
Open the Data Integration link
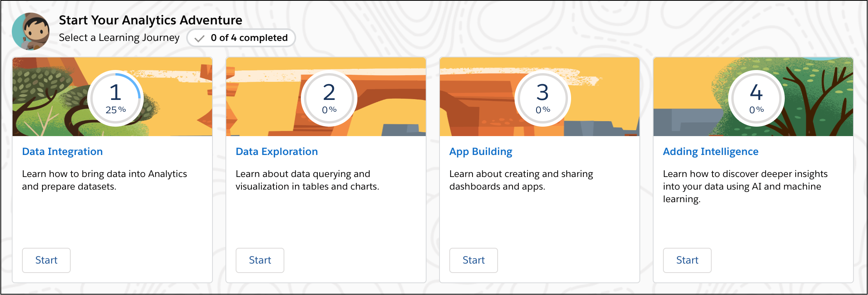pos(62,151)
